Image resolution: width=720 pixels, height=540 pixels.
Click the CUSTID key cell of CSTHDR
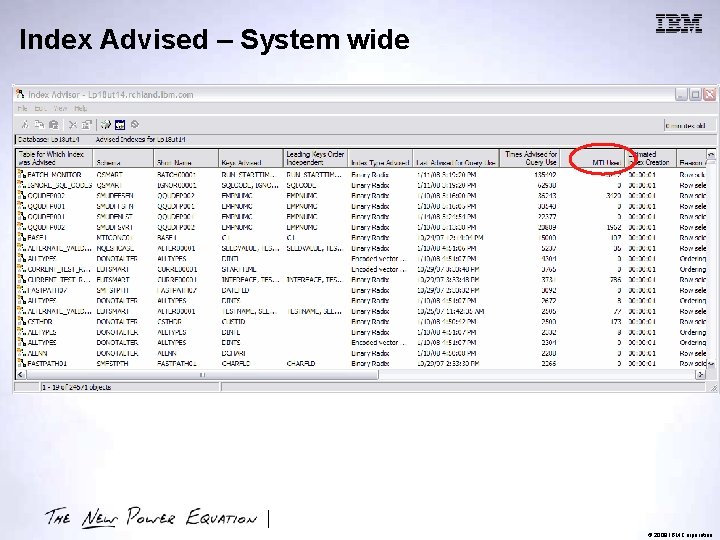coord(233,321)
